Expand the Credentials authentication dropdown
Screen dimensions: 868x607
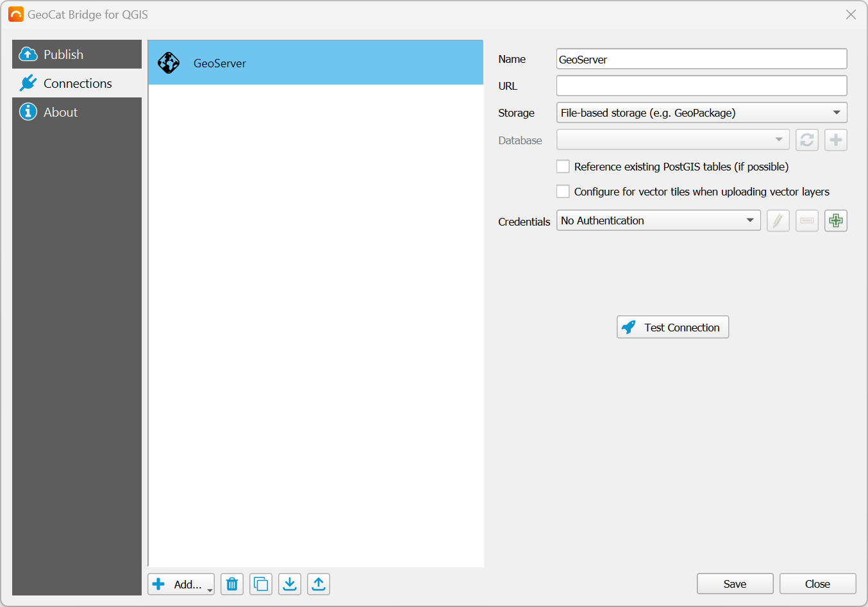(x=658, y=220)
